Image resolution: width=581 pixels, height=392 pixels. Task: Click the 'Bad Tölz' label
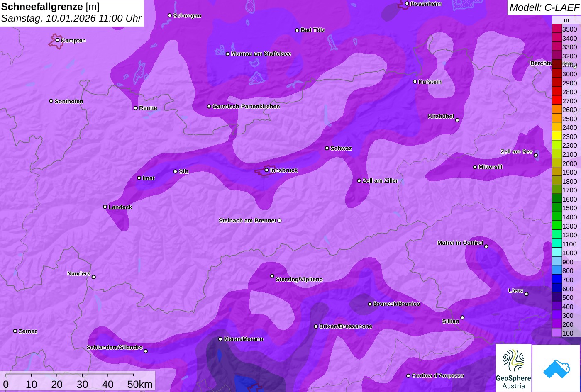(312, 30)
